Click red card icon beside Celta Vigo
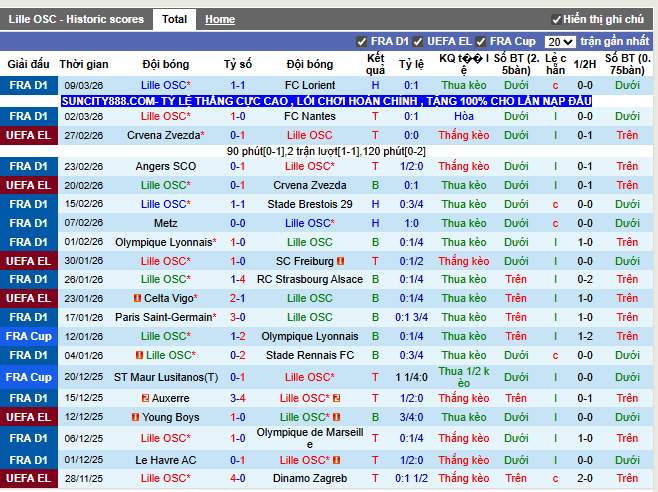Viewport: 658px width, 492px height. click(x=137, y=298)
